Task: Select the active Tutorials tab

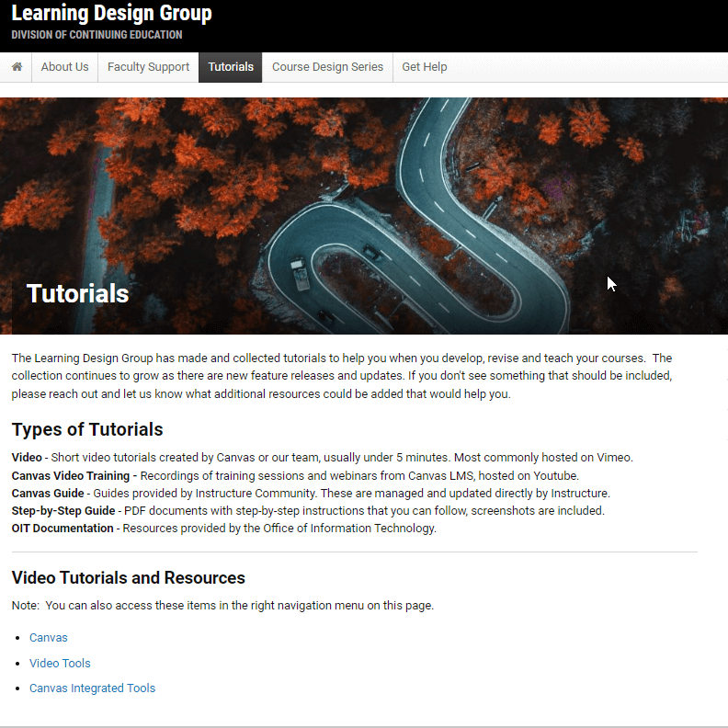Action: click(231, 67)
